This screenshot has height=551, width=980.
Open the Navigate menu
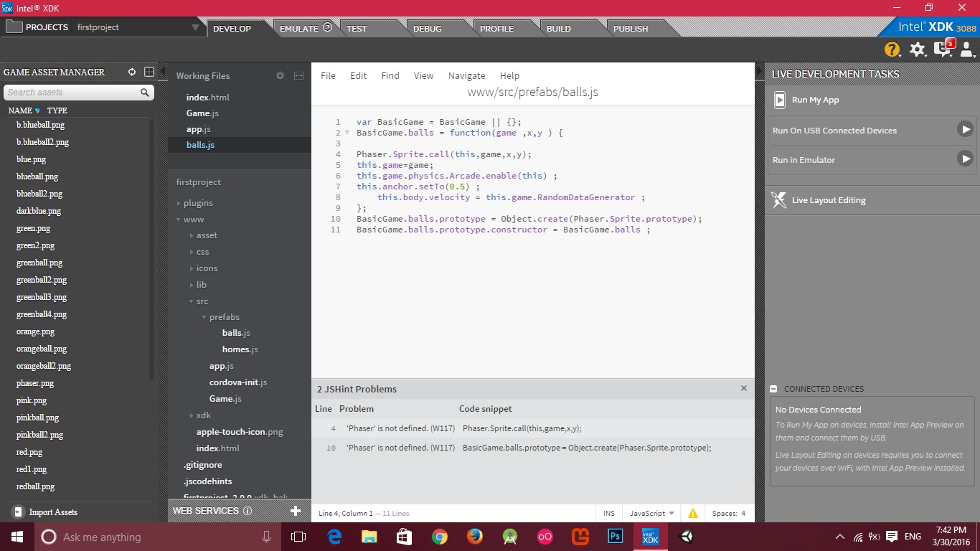466,75
